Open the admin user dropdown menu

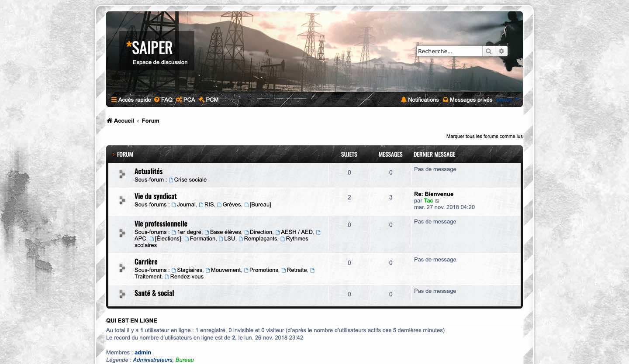click(508, 100)
